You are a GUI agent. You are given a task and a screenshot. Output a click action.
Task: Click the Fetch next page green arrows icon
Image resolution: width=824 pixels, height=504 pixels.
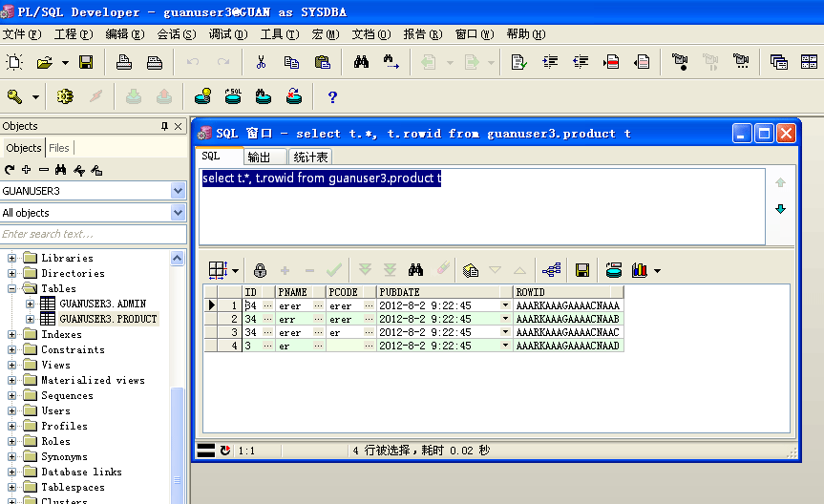tap(365, 270)
